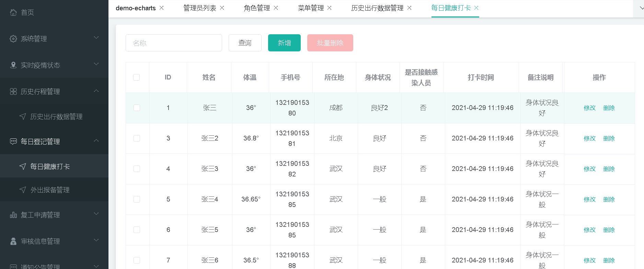Image resolution: width=644 pixels, height=269 pixels.
Task: Switch to the demo-echarts tab
Action: [x=136, y=8]
